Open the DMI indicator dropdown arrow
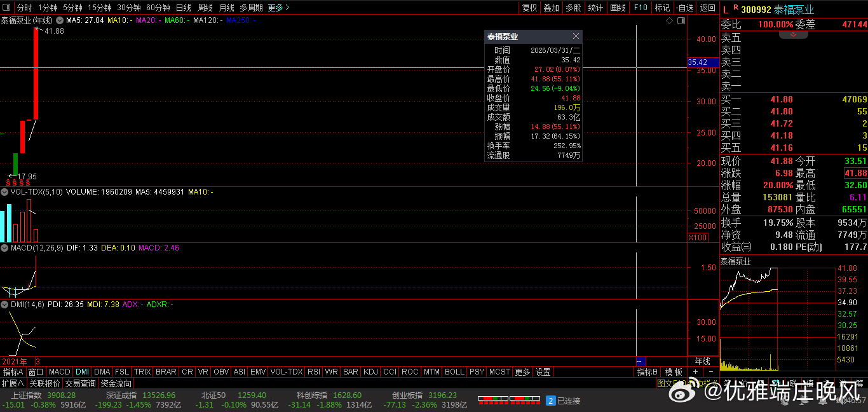 tap(5, 305)
